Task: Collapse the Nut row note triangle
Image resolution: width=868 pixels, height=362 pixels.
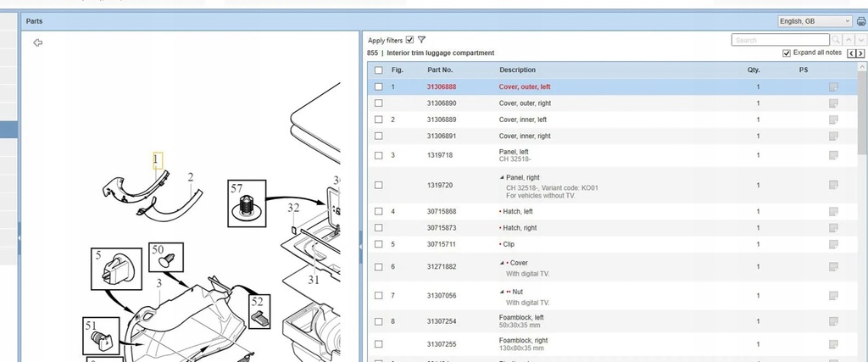Action: [502, 292]
